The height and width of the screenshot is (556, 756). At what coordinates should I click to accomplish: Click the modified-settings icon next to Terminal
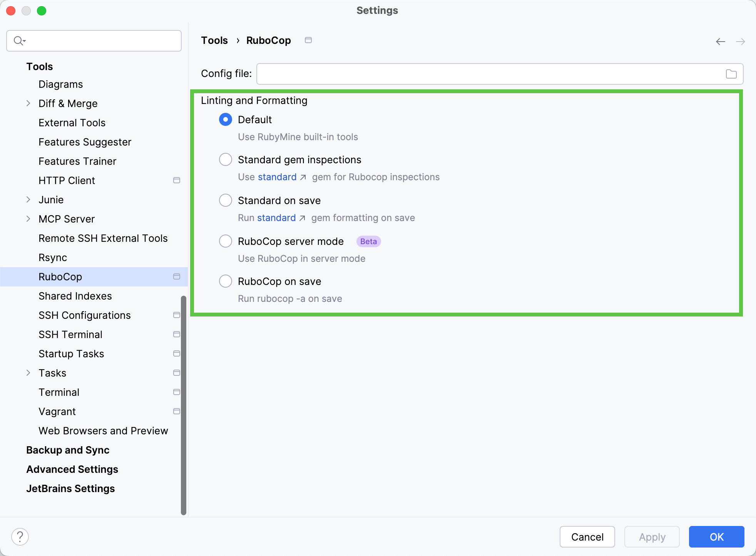(177, 392)
